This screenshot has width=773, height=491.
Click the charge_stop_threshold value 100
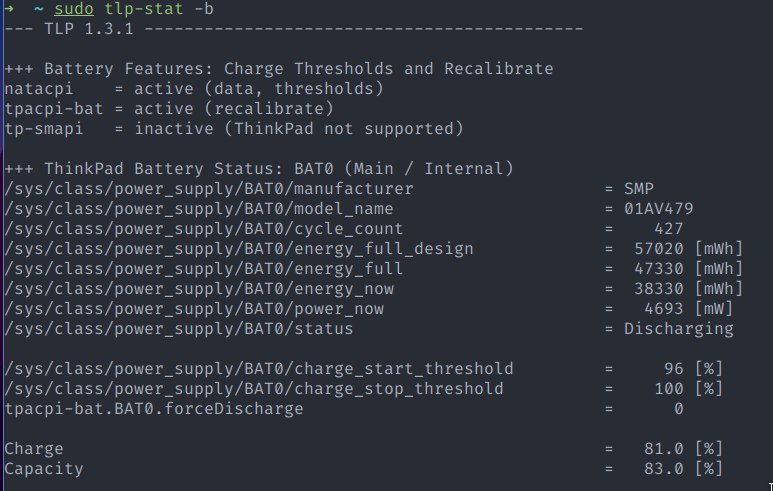coord(668,388)
